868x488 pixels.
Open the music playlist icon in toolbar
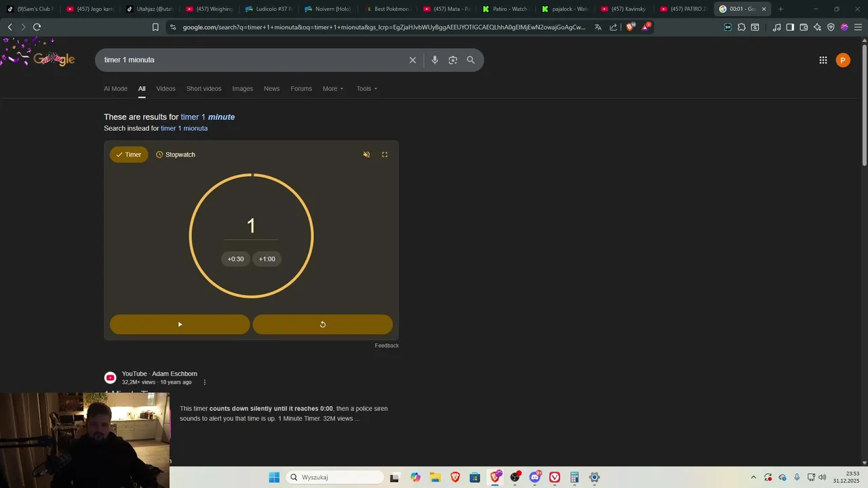[777, 27]
